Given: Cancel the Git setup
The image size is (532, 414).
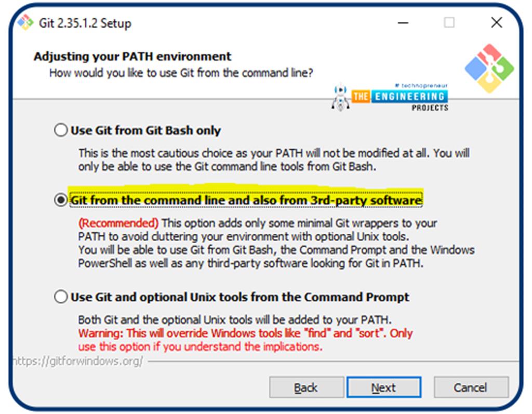Looking at the screenshot, I should [x=471, y=387].
